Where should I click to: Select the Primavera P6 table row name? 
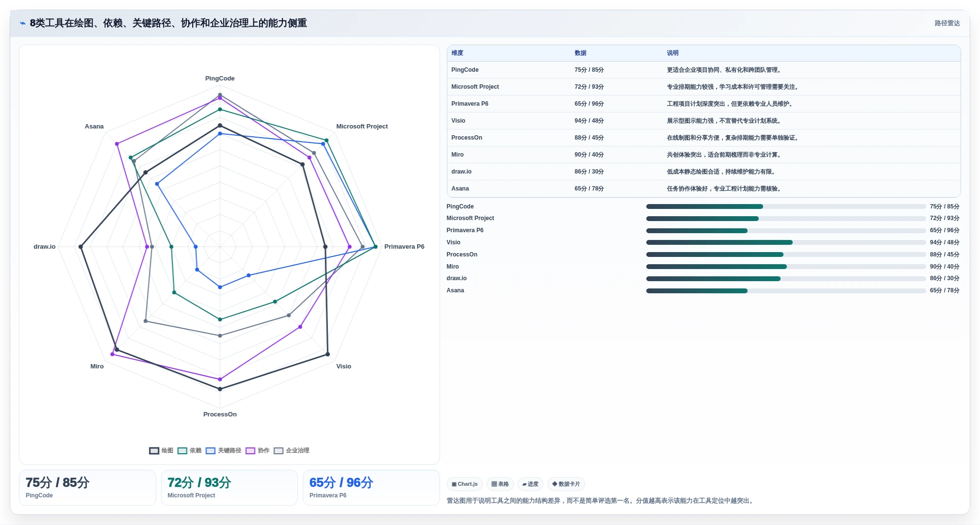[x=470, y=104]
